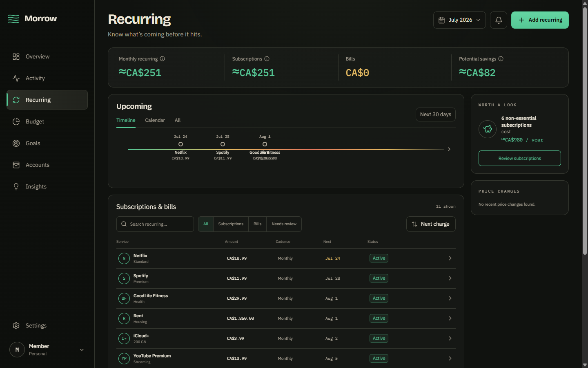588x368 pixels.
Task: Click the GoodLife Fitness GF avatar
Action: point(124,298)
